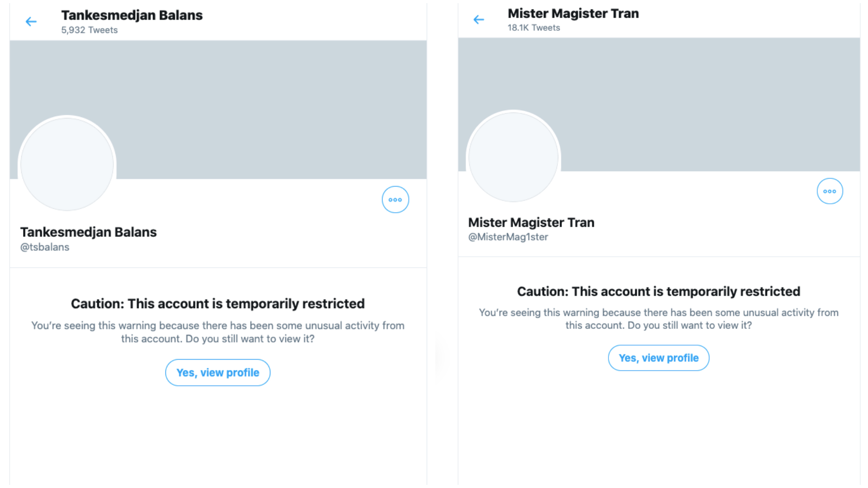Screen dimensions: 868x488
Task: Click Tankesmedjan Balans title in top header
Action: [132, 15]
